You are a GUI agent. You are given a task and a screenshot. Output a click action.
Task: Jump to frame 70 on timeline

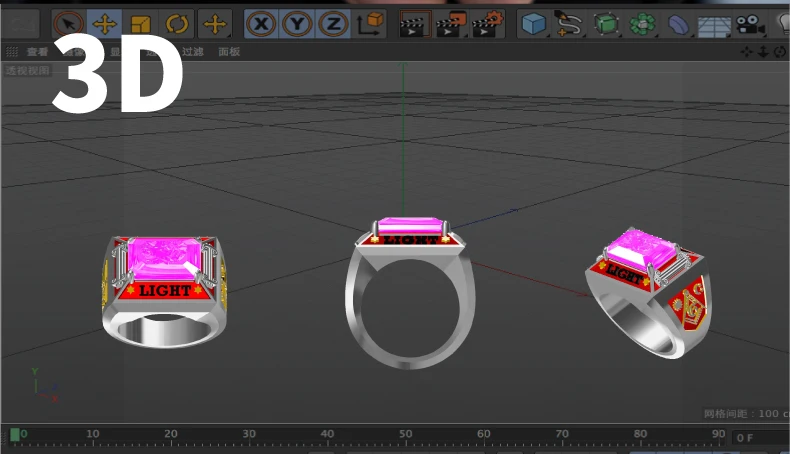pos(562,434)
